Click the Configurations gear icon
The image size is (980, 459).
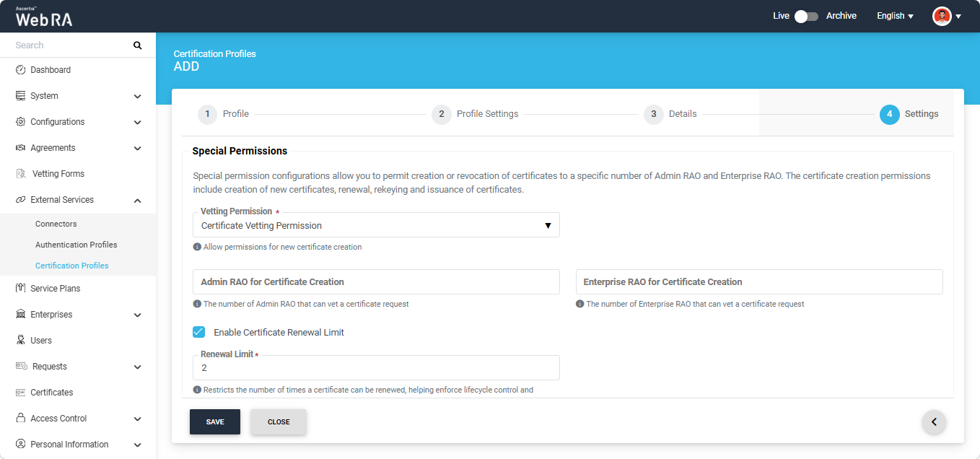[21, 122]
